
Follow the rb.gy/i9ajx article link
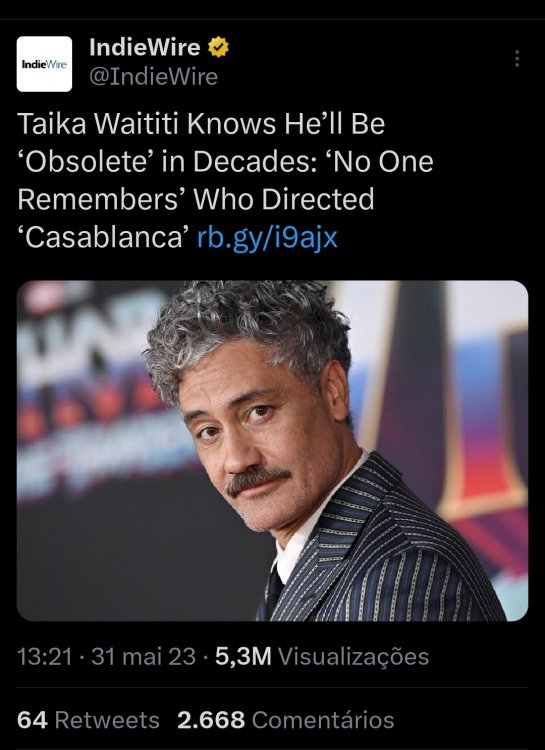pyautogui.click(x=267, y=237)
